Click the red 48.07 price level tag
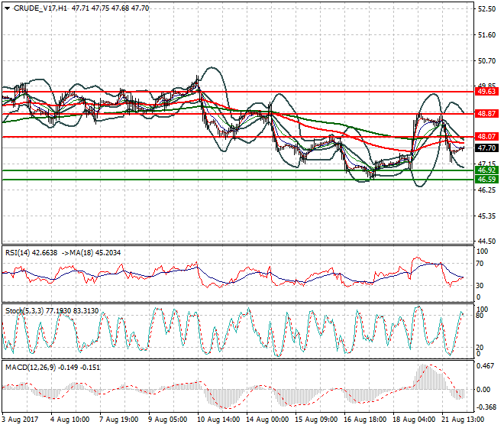The width and height of the screenshot is (504, 428). [x=486, y=137]
